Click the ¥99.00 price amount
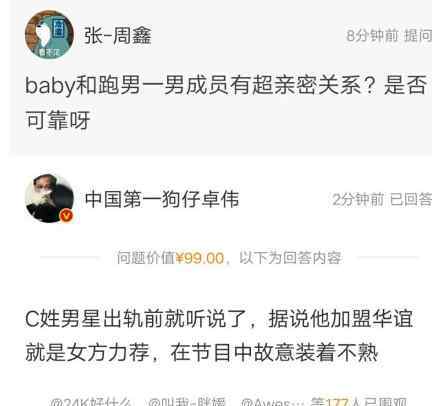 pyautogui.click(x=200, y=258)
